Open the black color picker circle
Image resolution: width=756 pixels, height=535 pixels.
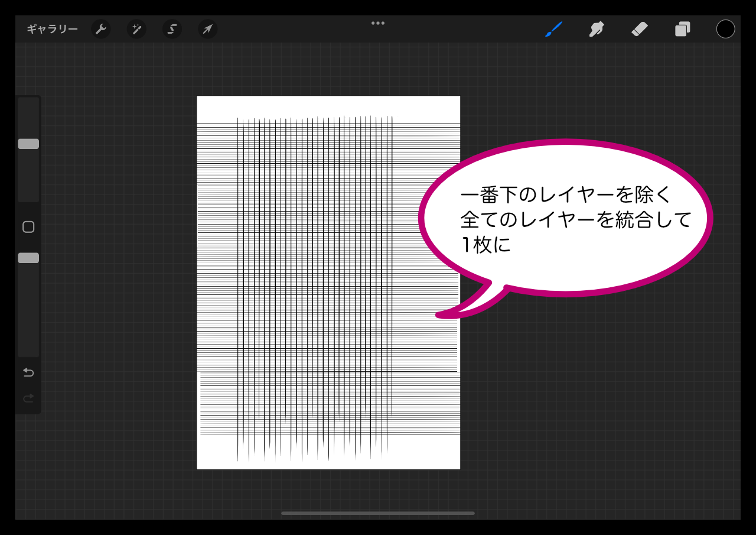coord(725,29)
